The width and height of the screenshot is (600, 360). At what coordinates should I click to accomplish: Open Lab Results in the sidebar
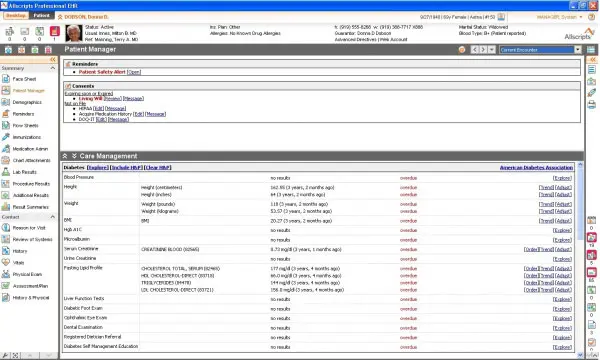click(x=24, y=172)
